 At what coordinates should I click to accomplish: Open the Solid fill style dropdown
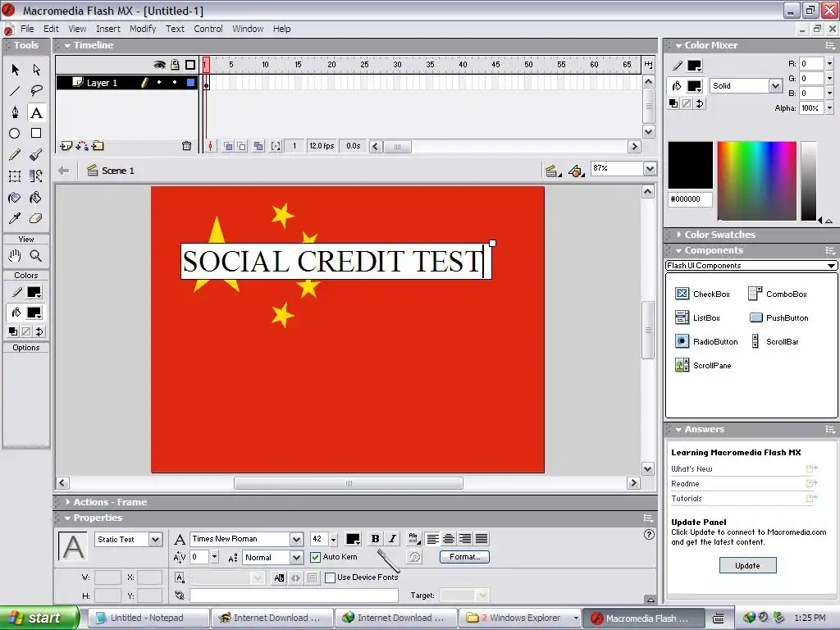point(775,85)
